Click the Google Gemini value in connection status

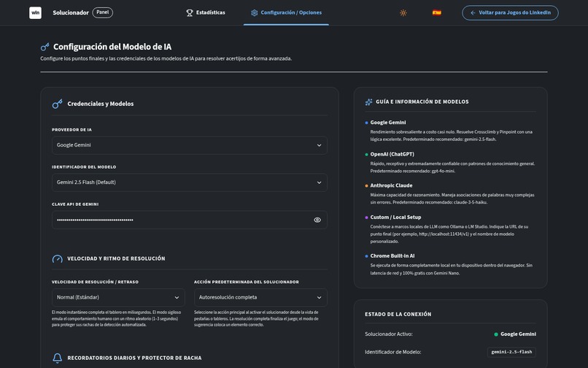(x=518, y=334)
